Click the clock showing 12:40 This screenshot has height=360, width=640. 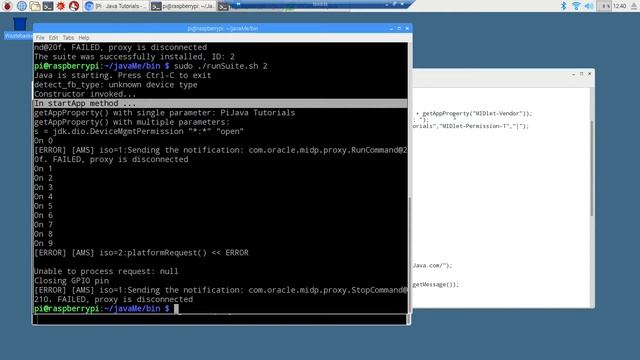pyautogui.click(x=620, y=6)
